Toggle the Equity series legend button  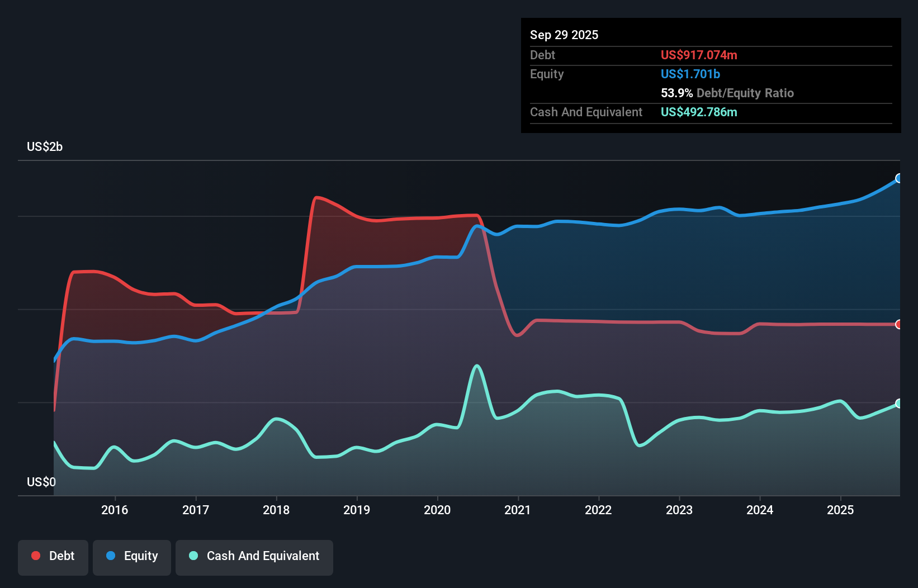click(x=132, y=557)
